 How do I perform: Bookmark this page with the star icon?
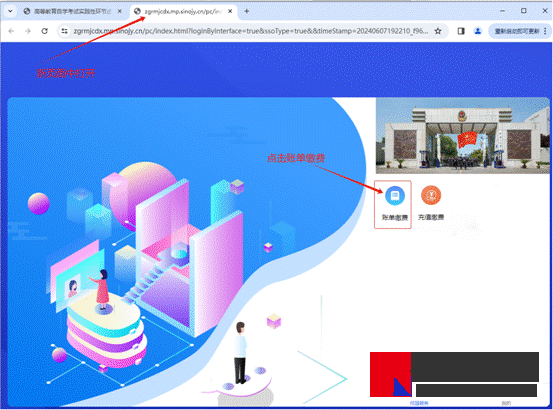point(438,31)
